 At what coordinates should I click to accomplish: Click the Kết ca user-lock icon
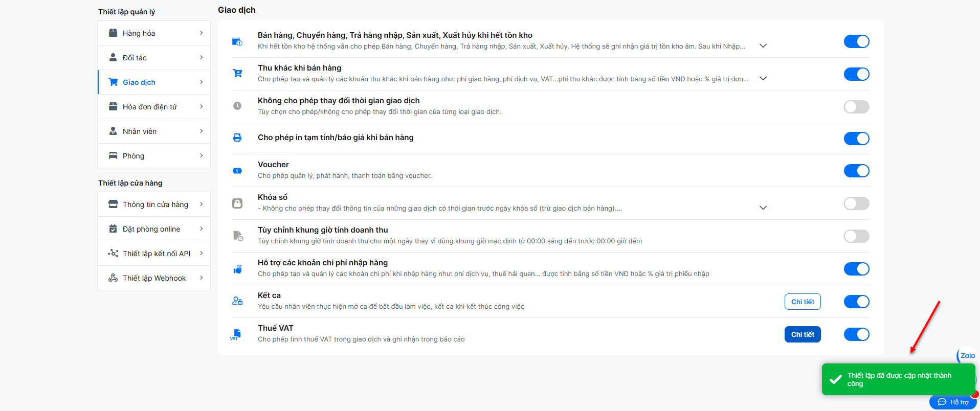click(x=237, y=301)
